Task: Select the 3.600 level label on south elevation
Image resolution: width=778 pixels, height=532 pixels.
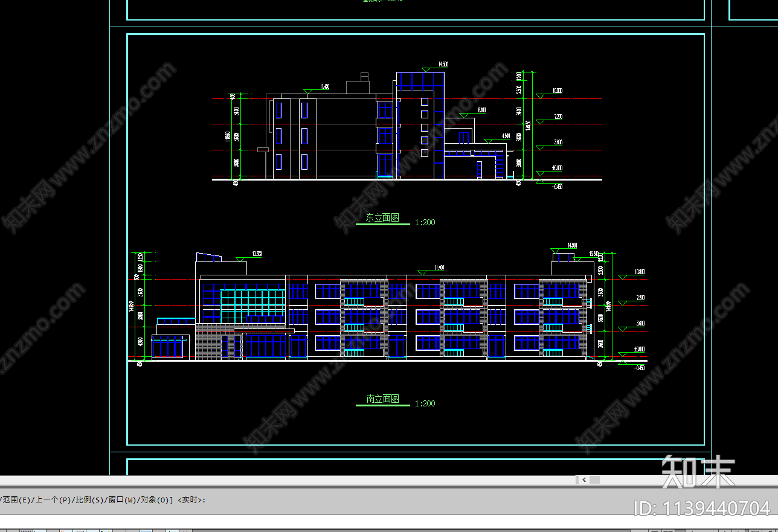Action: point(640,324)
